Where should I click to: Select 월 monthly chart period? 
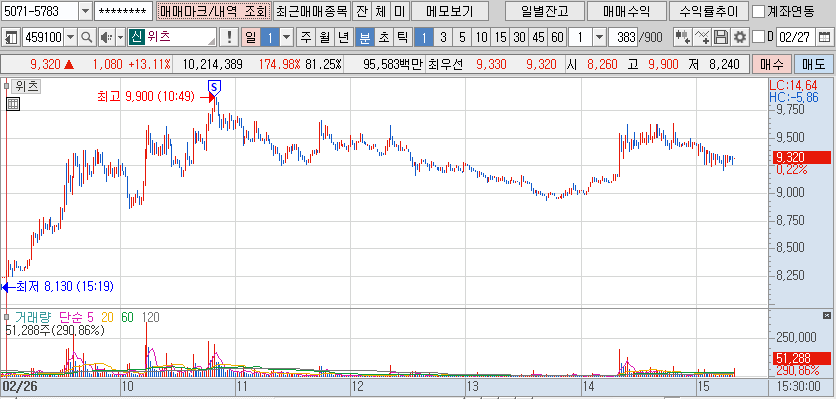[324, 37]
